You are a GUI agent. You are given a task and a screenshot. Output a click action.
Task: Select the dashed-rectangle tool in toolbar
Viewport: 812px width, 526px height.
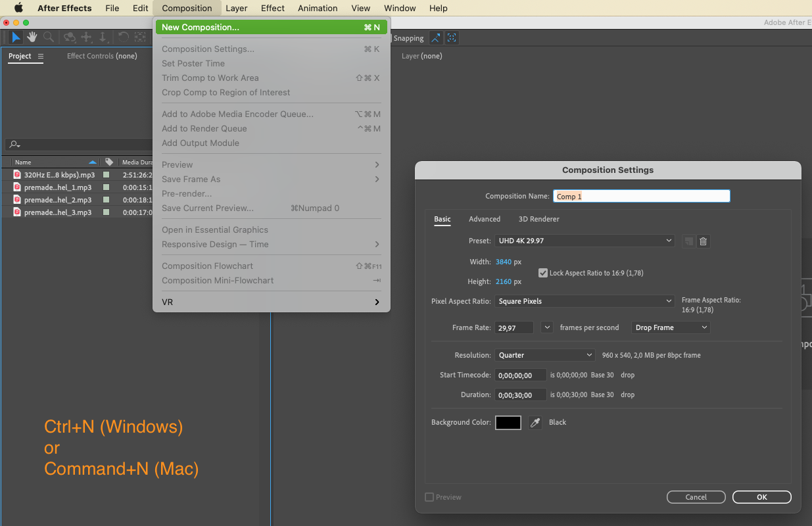(x=141, y=37)
